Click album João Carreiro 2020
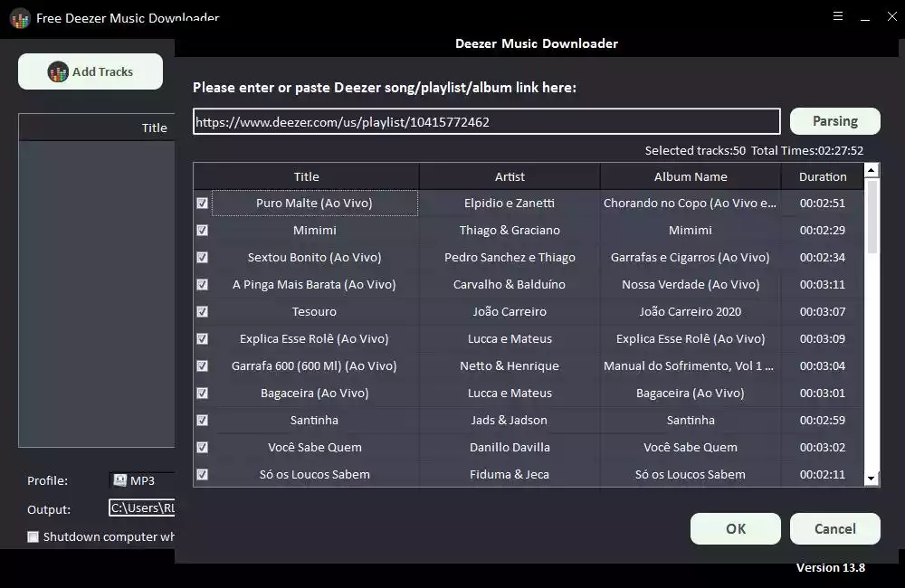Screen dimensions: 905x588 [x=691, y=311]
